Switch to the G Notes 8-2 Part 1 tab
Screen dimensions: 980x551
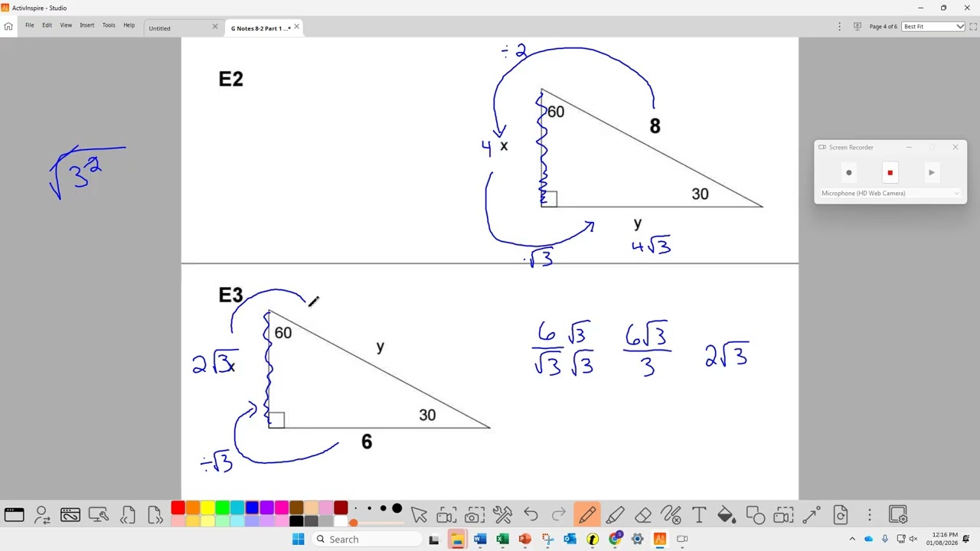pos(260,28)
